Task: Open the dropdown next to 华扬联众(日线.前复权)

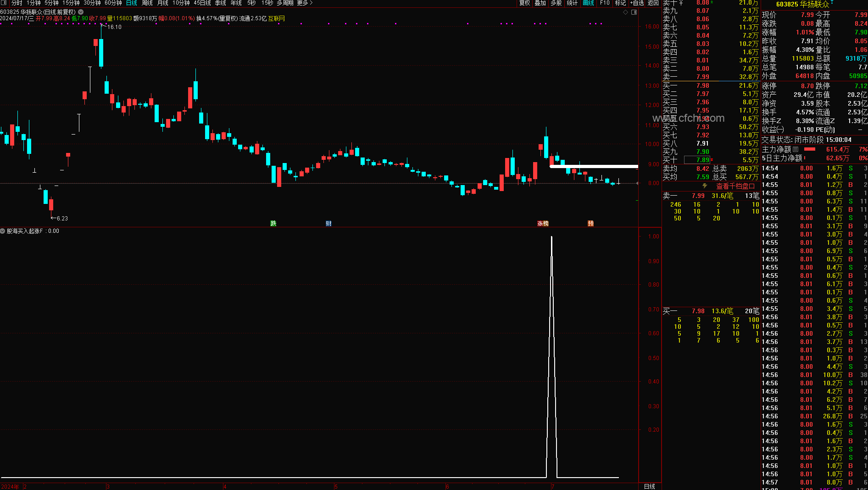Action: [x=81, y=12]
